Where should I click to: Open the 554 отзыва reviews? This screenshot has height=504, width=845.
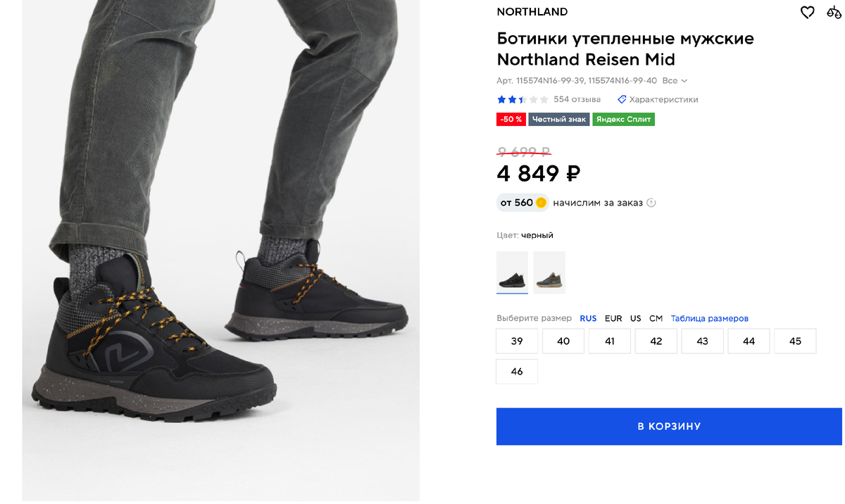pyautogui.click(x=577, y=99)
